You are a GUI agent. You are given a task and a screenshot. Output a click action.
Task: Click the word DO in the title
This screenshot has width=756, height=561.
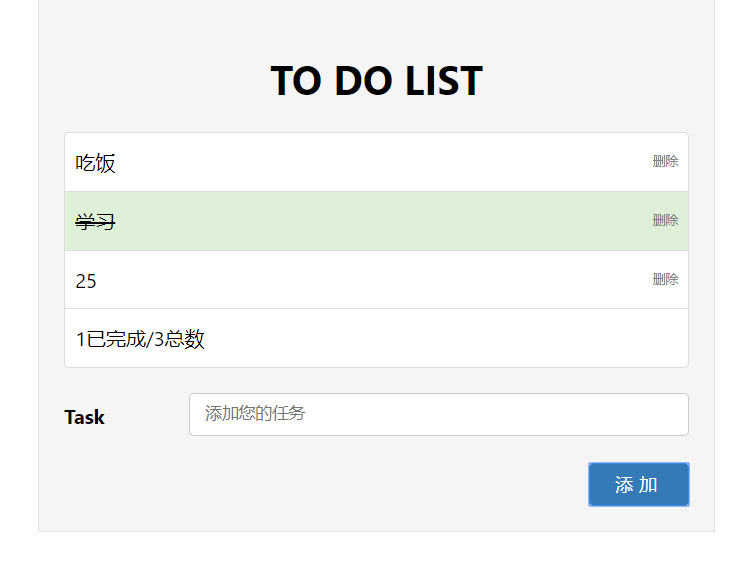359,81
